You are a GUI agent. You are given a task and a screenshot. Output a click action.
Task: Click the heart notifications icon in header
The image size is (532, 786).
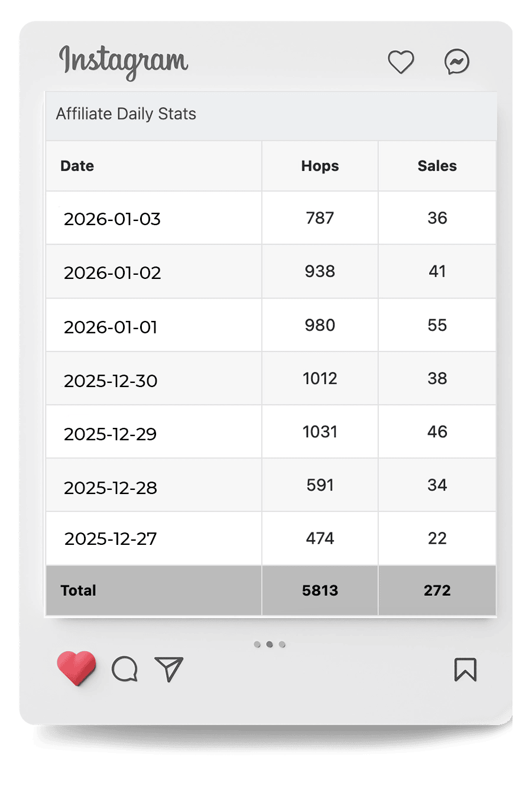pyautogui.click(x=401, y=62)
